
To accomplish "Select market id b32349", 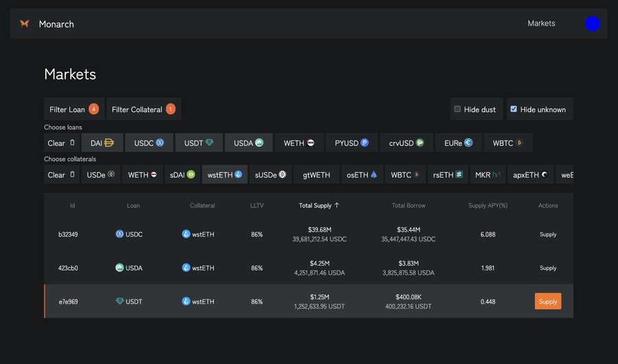I will [68, 234].
